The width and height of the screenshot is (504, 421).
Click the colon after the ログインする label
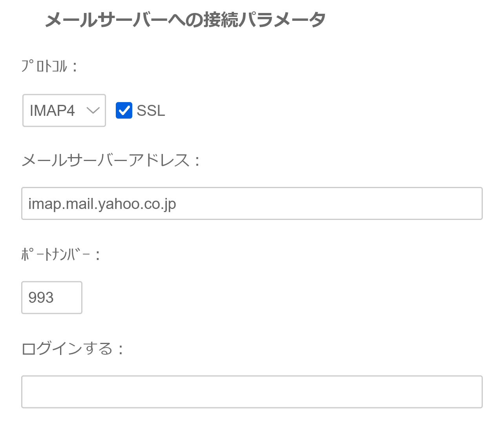point(121,350)
